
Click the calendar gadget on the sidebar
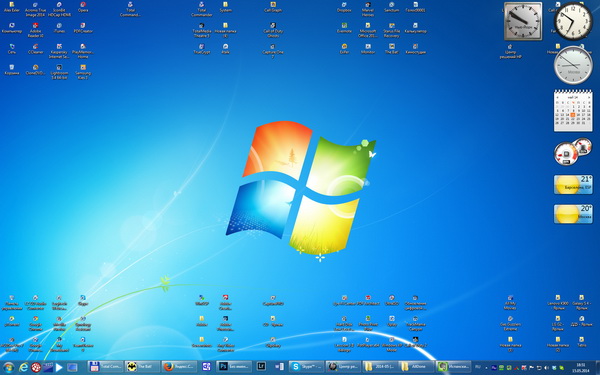[x=573, y=111]
